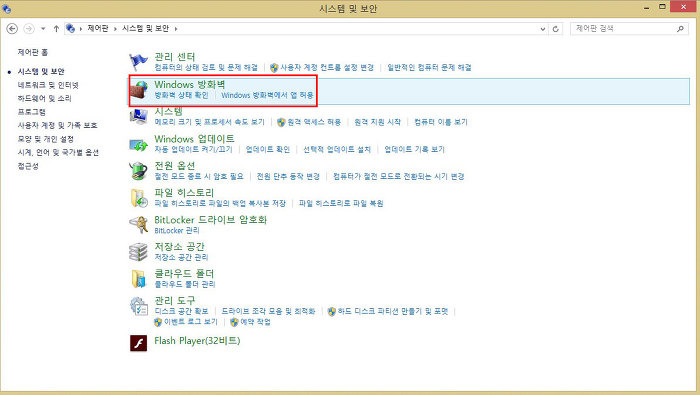Select 제어판 in the address breadcrumb
This screenshot has width=700, height=395.
coord(98,28)
